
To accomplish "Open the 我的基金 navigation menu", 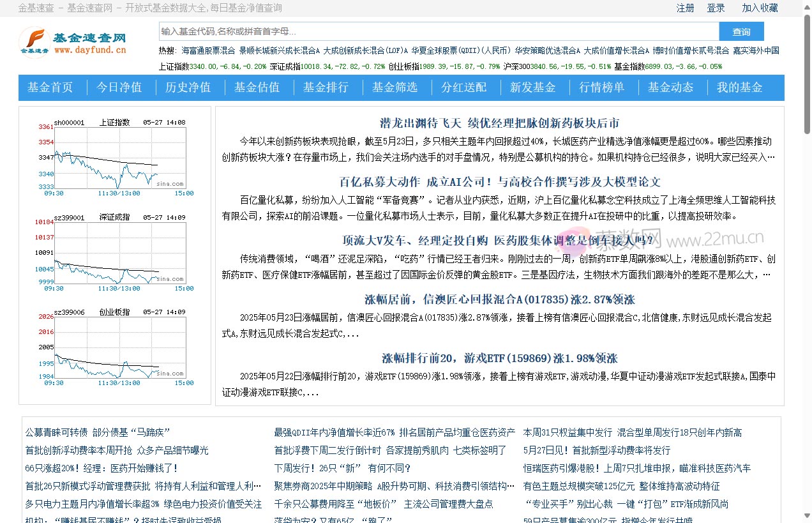I will [x=739, y=87].
